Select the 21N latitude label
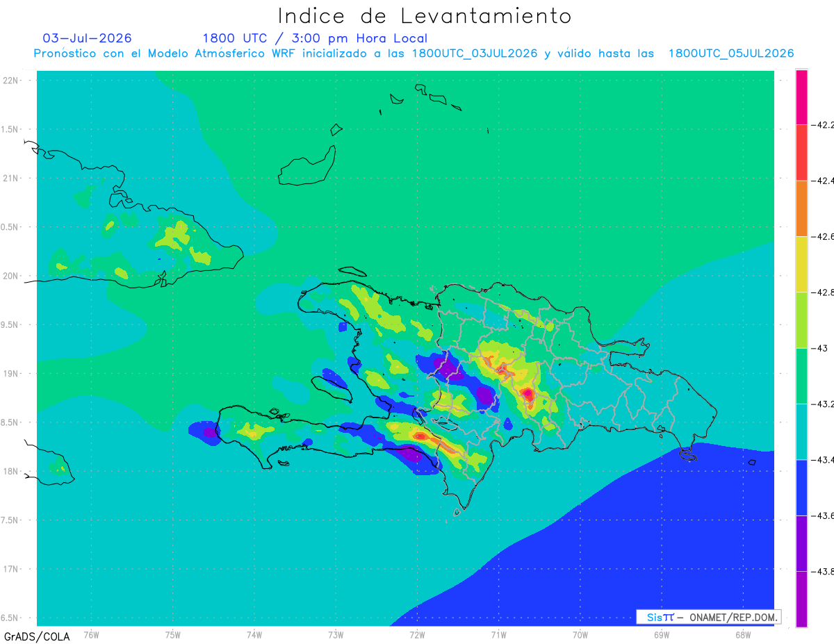Screen dimensions: 834x644 pos(11,179)
